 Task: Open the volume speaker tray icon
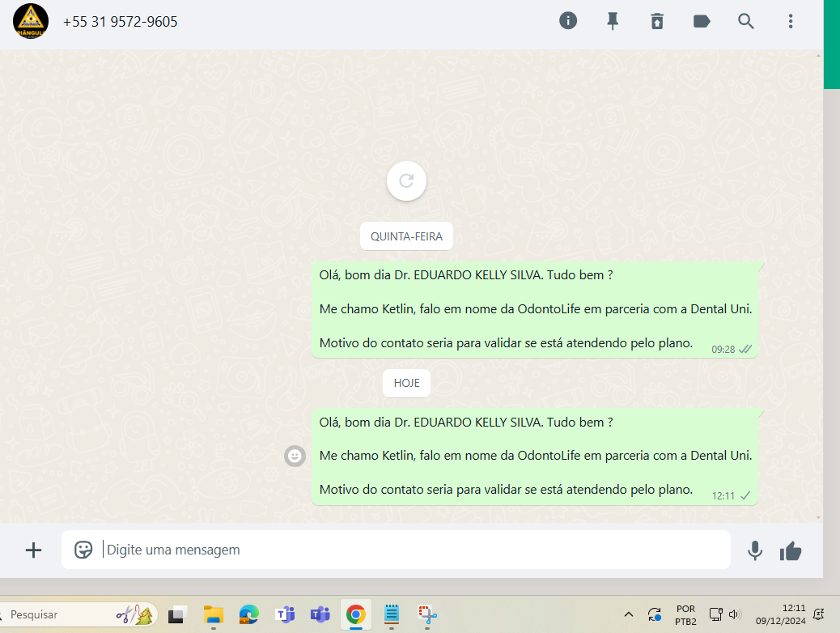(x=734, y=614)
